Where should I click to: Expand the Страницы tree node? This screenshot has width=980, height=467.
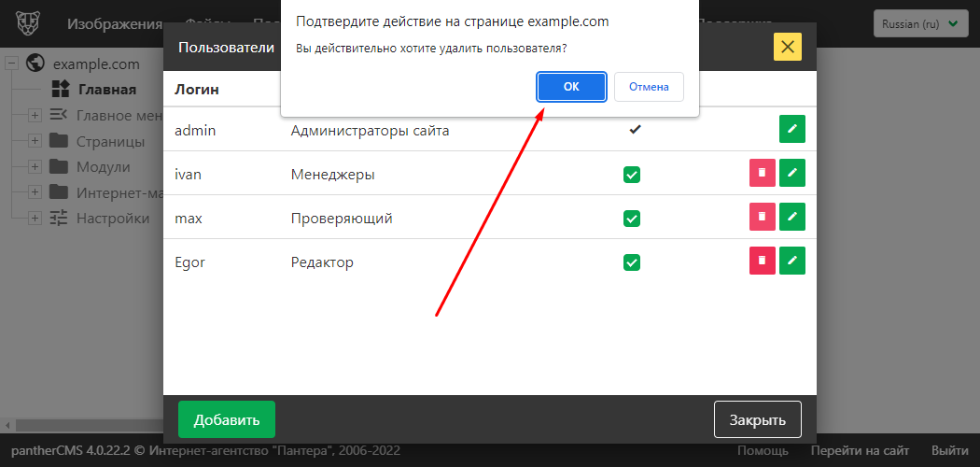tap(35, 141)
